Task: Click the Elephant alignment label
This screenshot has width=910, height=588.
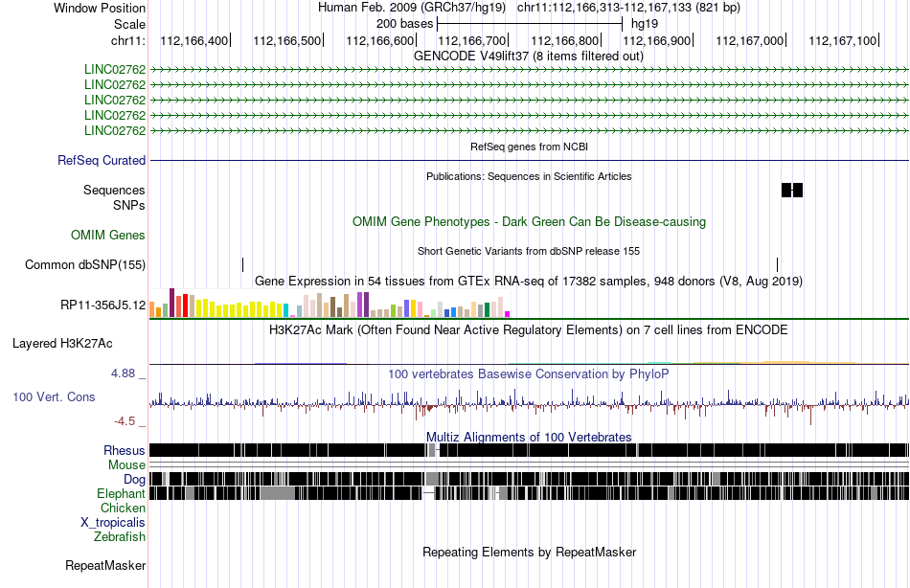Action: (x=121, y=494)
